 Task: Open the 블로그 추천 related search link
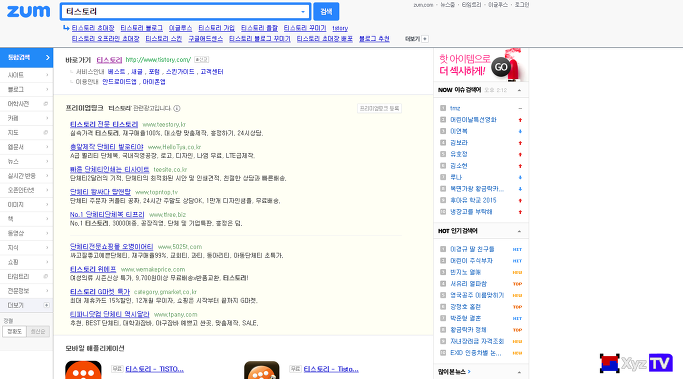coord(374,39)
